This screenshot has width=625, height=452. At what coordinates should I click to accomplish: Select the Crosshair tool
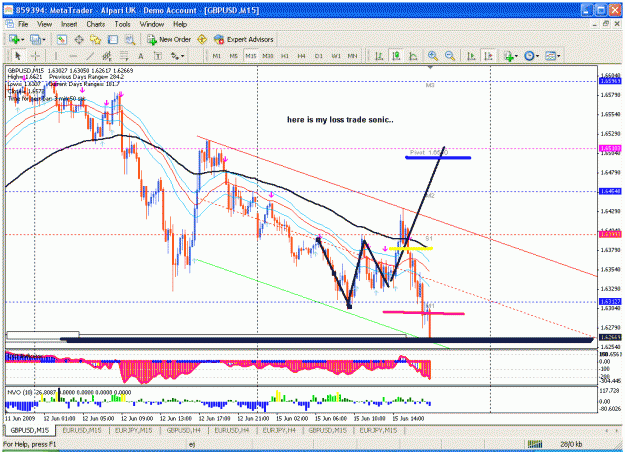point(35,56)
